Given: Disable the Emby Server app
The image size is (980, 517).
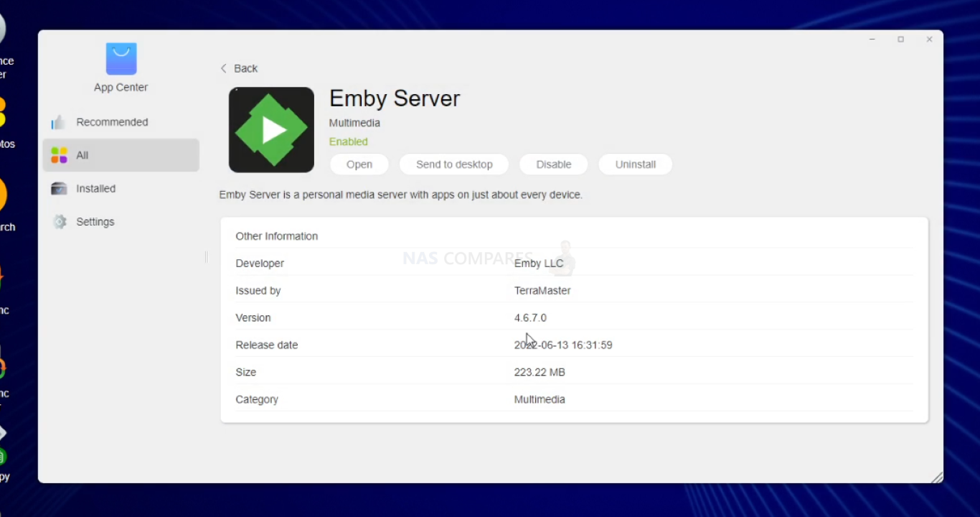Looking at the screenshot, I should (x=554, y=164).
